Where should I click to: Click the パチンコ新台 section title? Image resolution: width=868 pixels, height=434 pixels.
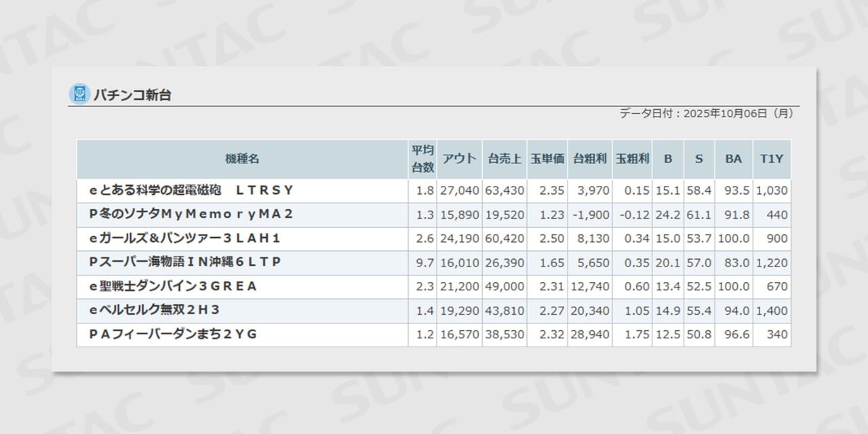tap(132, 95)
